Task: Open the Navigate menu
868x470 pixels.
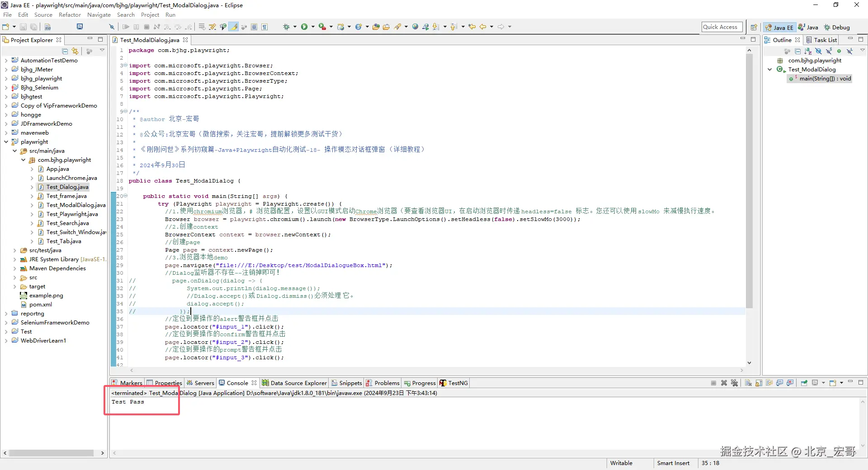Action: (99, 15)
